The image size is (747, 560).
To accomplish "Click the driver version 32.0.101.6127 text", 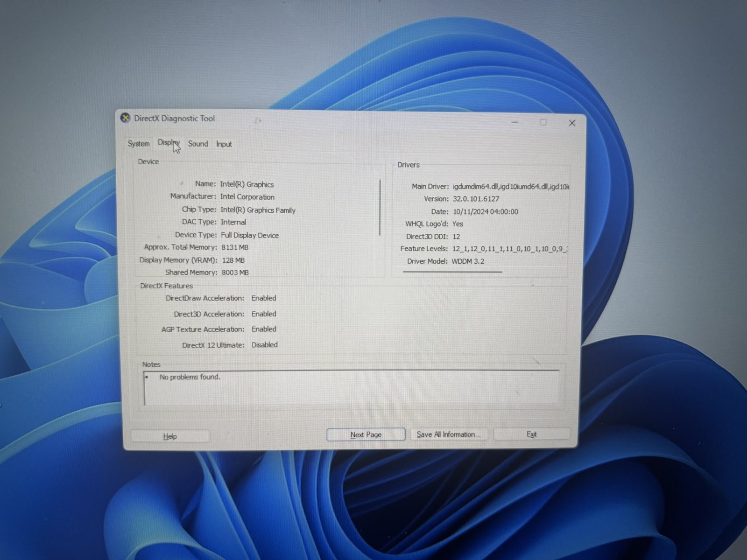I will pyautogui.click(x=476, y=199).
